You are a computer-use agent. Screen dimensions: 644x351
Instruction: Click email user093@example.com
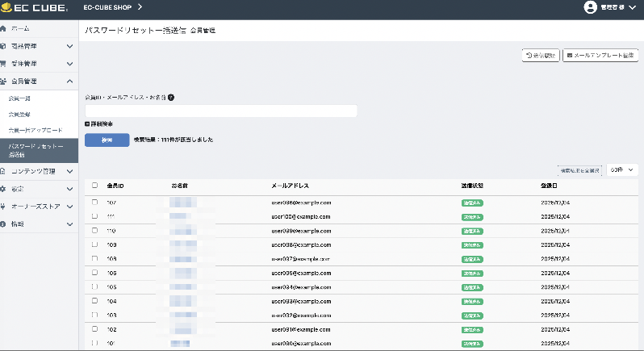click(x=301, y=301)
